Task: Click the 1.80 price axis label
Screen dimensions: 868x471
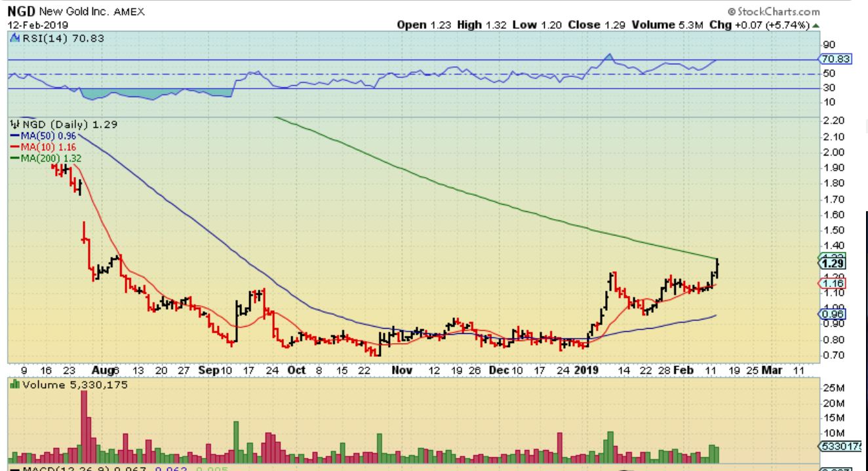Action: coord(833,183)
